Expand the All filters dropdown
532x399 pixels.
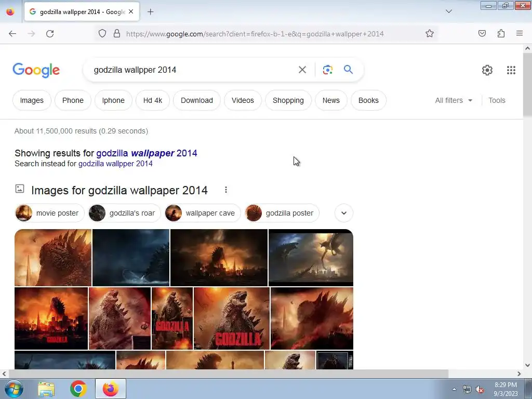[454, 100]
